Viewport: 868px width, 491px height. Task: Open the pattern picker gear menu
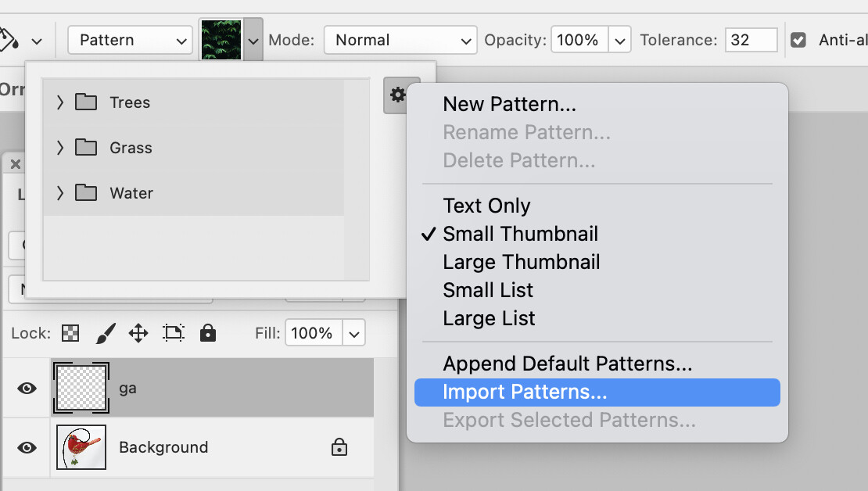[397, 95]
